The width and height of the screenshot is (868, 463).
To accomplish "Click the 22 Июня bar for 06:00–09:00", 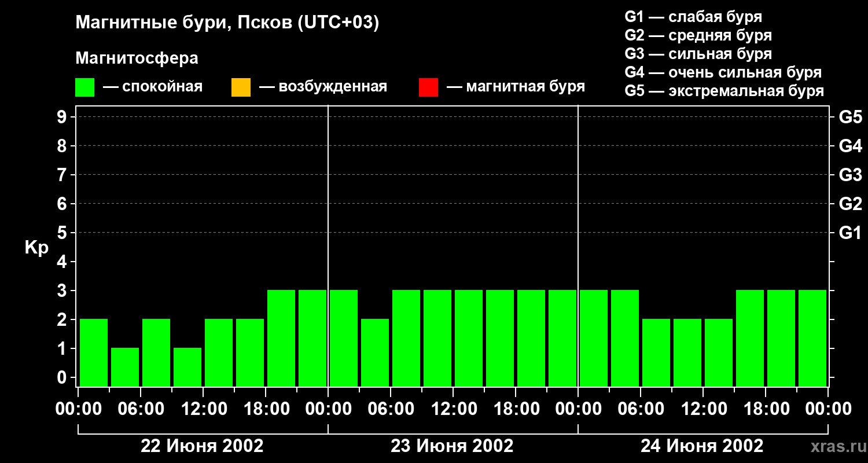I will (x=156, y=352).
